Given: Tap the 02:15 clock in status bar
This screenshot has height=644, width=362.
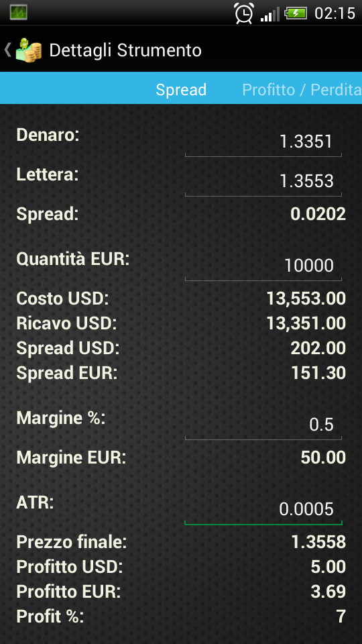Looking at the screenshot, I should (x=335, y=13).
